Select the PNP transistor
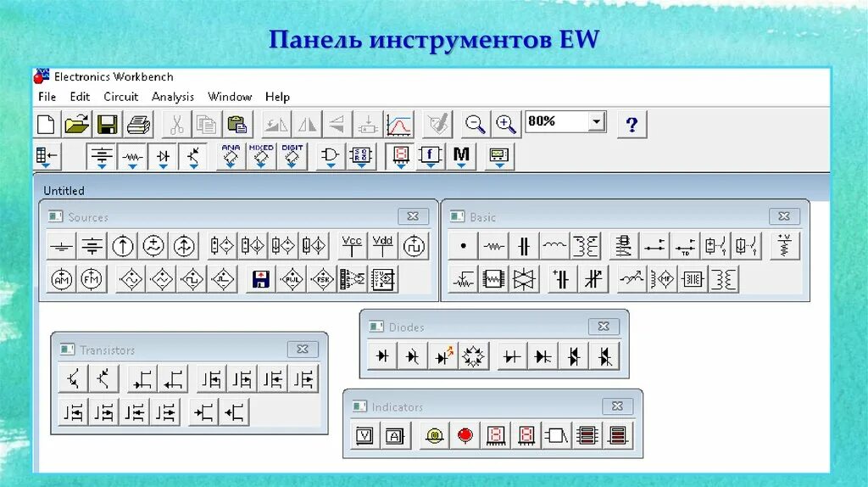This screenshot has height=487, width=868. click(103, 379)
